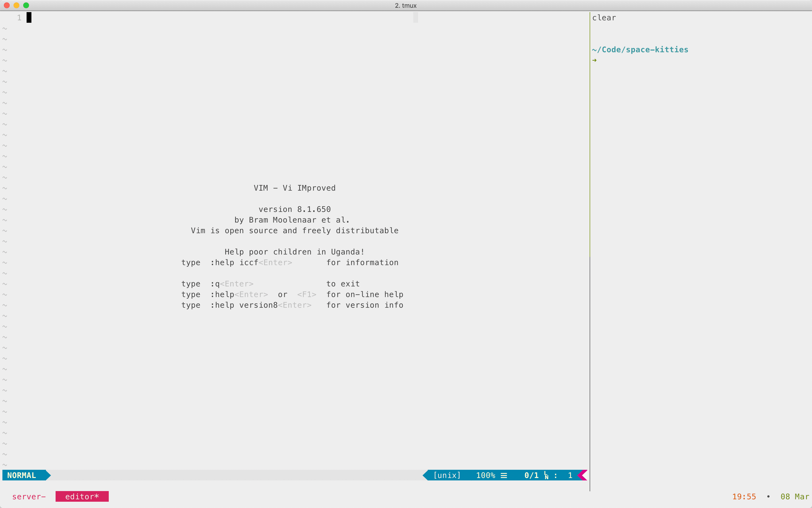The image size is (812, 508).
Task: Click the 0/1 line count indicator
Action: (x=531, y=475)
